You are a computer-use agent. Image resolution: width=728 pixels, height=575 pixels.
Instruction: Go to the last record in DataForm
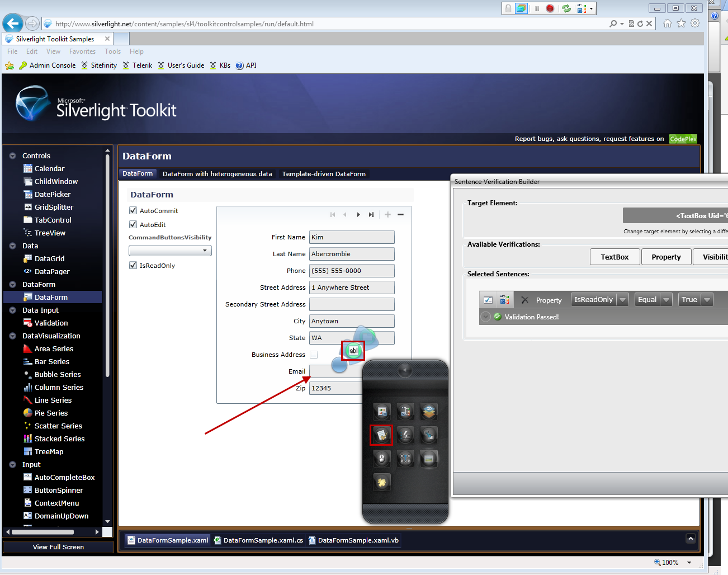pyautogui.click(x=371, y=214)
